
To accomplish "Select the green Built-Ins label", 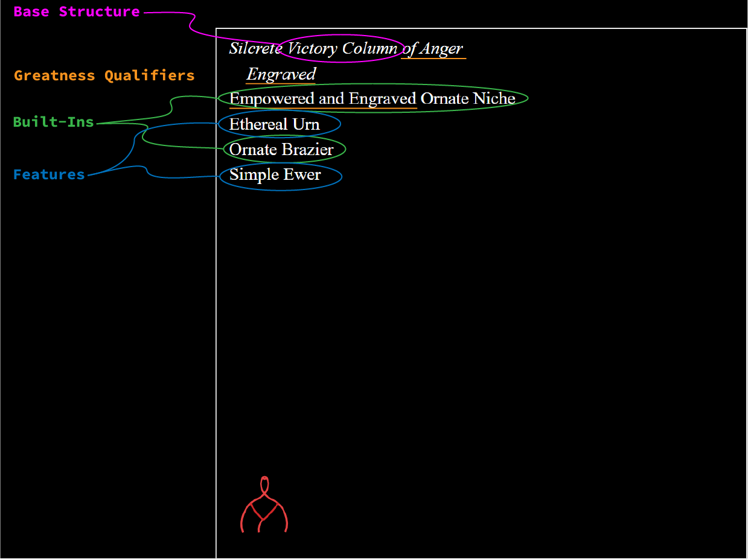I will [54, 122].
